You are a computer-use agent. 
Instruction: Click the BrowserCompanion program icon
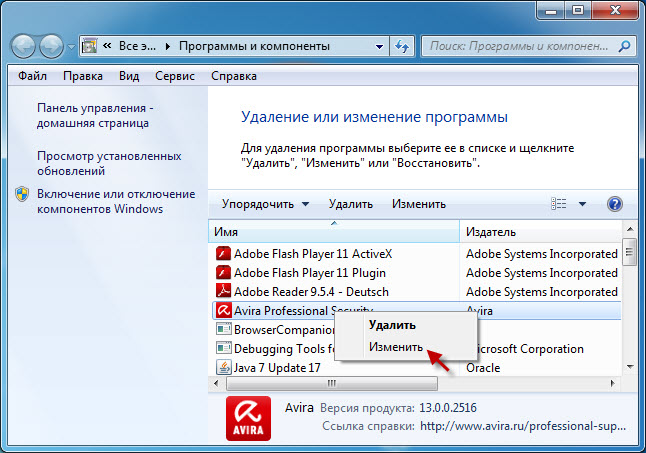(223, 329)
